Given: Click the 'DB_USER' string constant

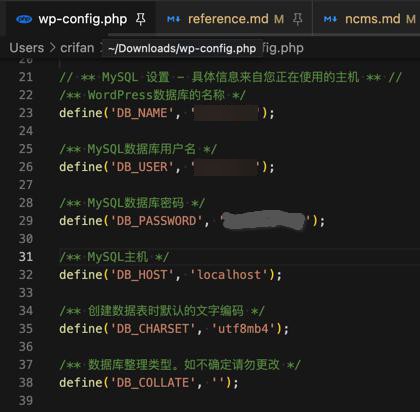Looking at the screenshot, I should tap(142, 167).
